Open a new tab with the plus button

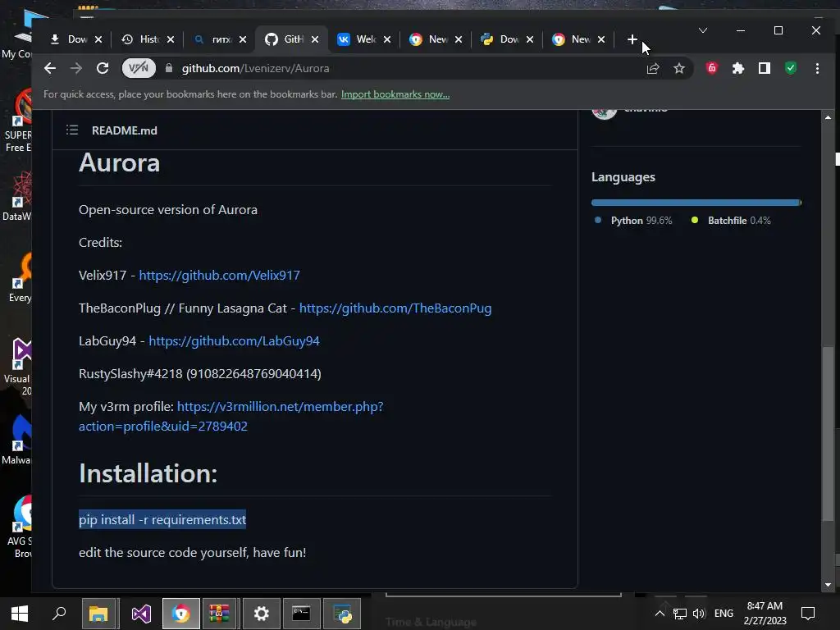click(x=632, y=39)
